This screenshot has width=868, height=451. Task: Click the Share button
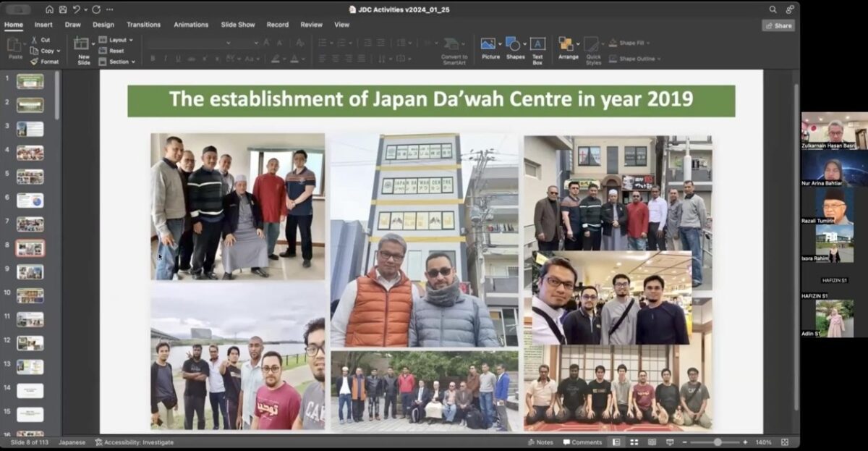pyautogui.click(x=778, y=25)
